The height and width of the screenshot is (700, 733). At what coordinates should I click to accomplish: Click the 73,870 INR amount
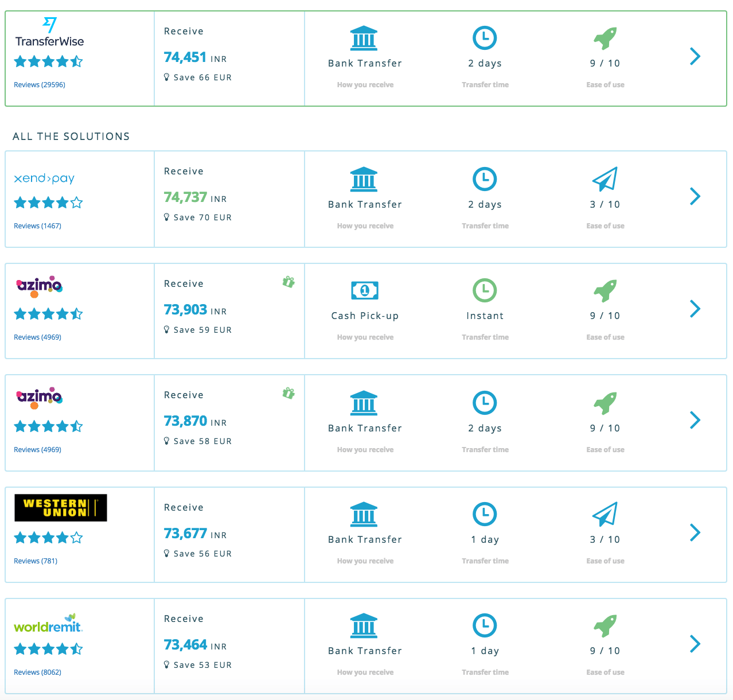tap(195, 421)
